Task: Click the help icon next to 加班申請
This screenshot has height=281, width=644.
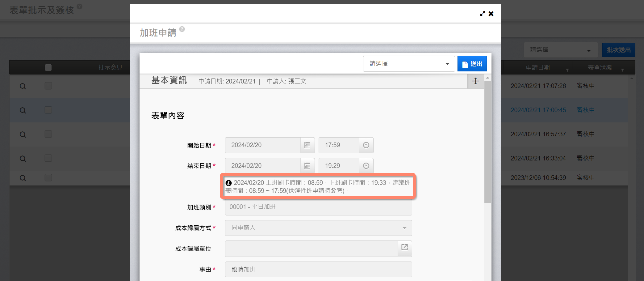Action: pos(182,29)
